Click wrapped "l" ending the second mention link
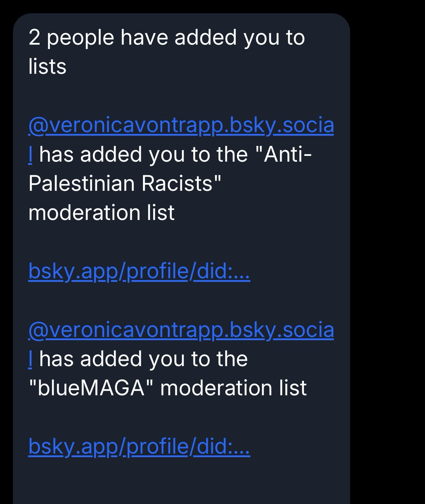The height and width of the screenshot is (504, 425). [31, 359]
